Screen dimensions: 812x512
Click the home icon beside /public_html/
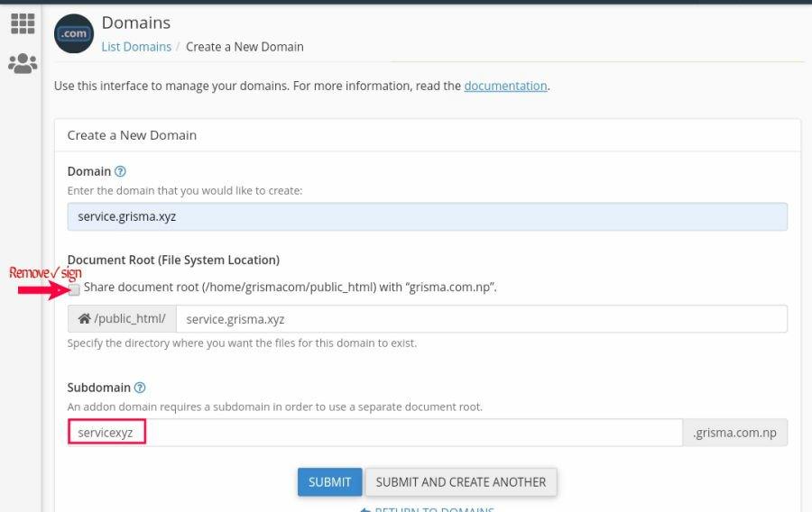(84, 318)
